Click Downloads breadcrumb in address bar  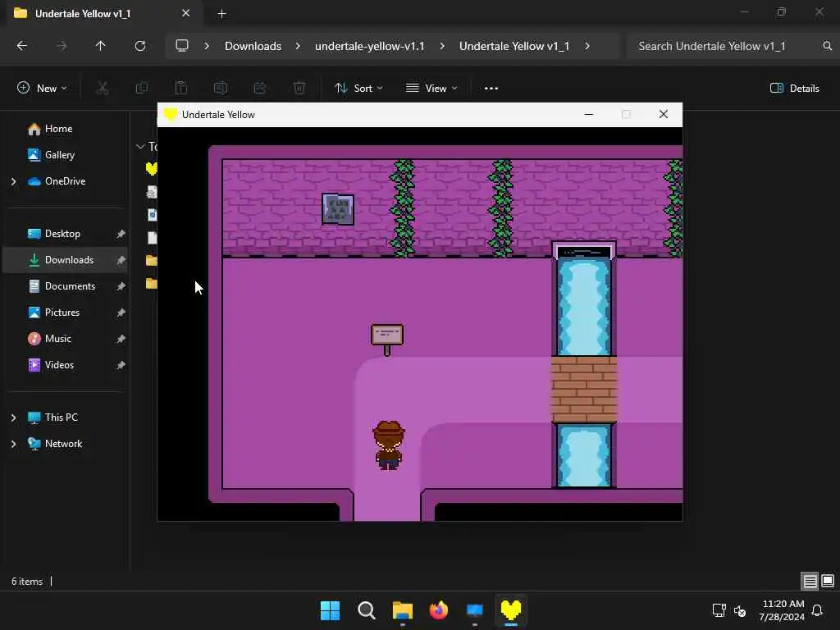pyautogui.click(x=253, y=46)
